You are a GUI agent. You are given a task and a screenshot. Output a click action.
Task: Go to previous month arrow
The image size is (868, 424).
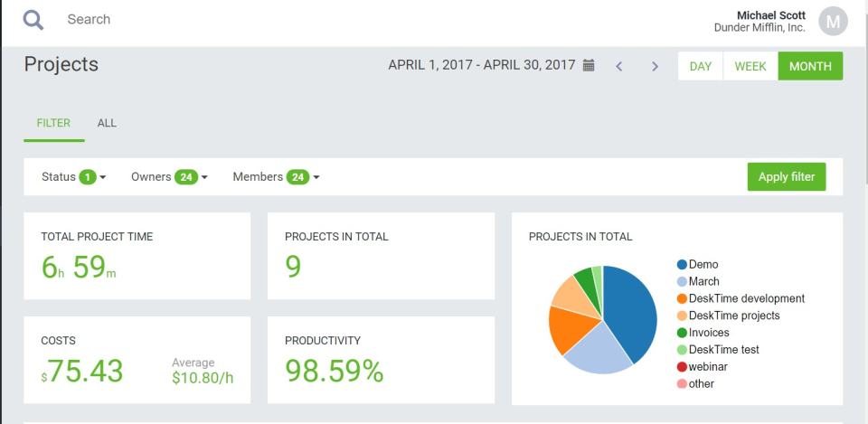pyautogui.click(x=619, y=66)
